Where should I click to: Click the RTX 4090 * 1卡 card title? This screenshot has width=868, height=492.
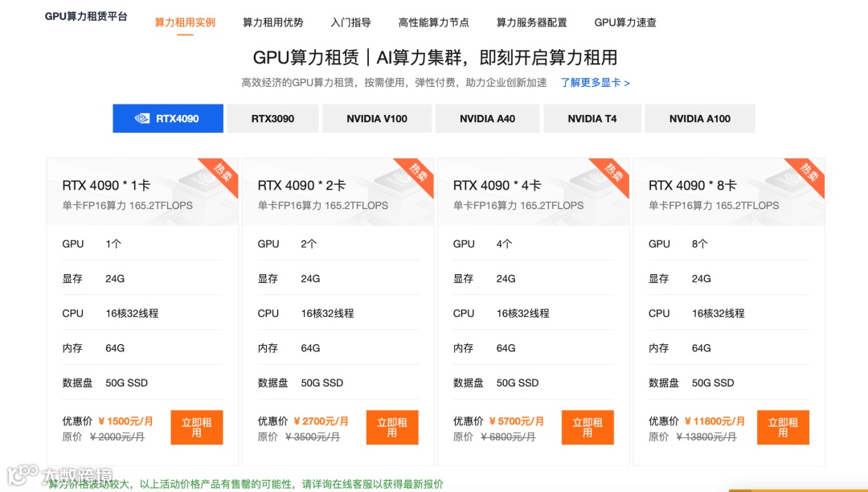[x=106, y=186]
